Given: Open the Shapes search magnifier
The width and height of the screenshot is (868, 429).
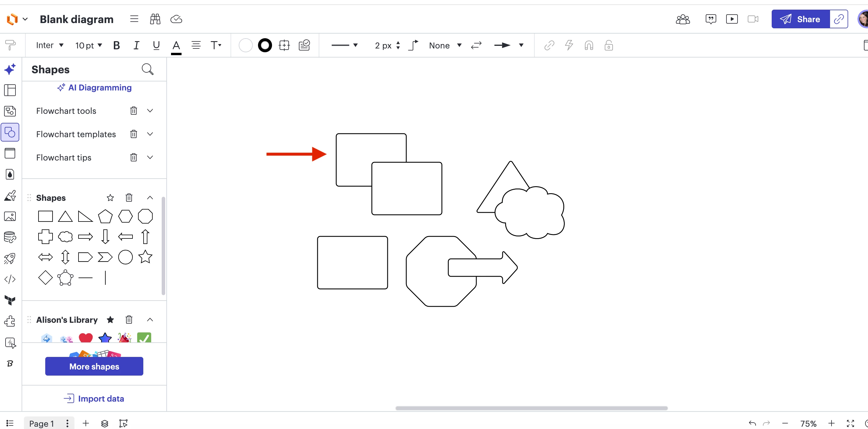Looking at the screenshot, I should click(147, 69).
